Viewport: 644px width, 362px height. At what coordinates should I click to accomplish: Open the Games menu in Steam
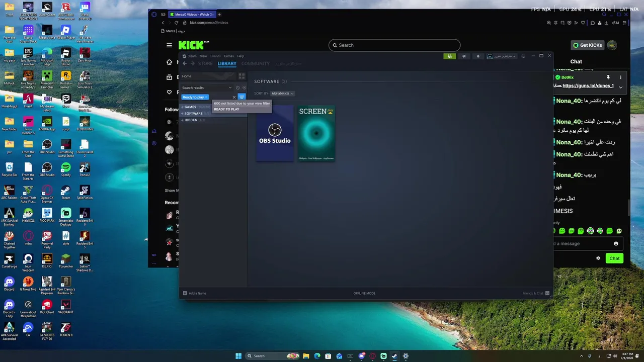click(x=229, y=56)
